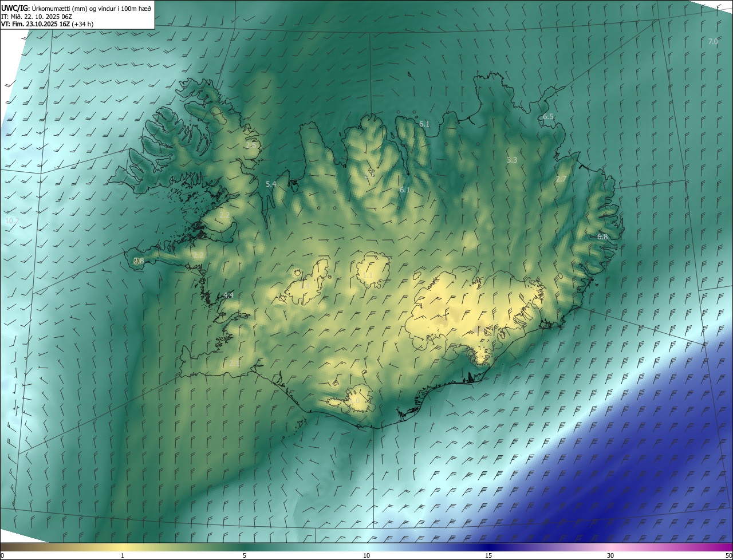Click the 'IT: Mið. 22. 10. 2025 06Z' line

37,16
